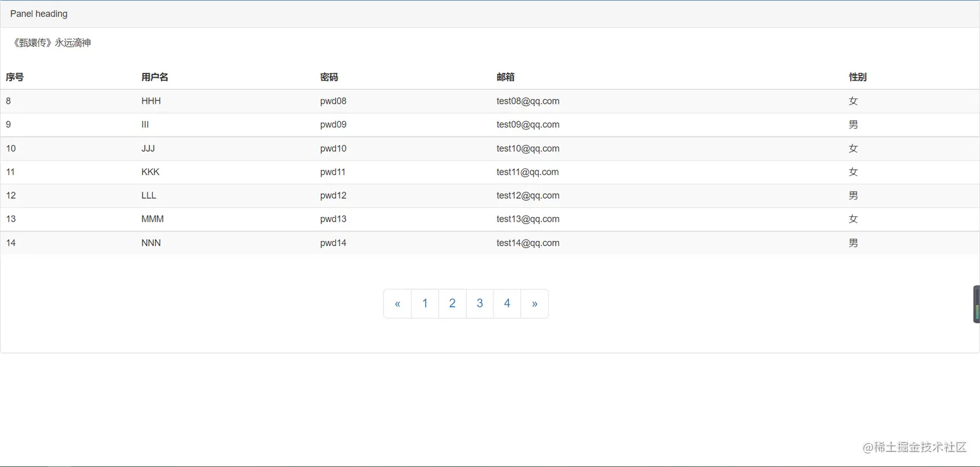Click serial number cell 13

coord(11,219)
